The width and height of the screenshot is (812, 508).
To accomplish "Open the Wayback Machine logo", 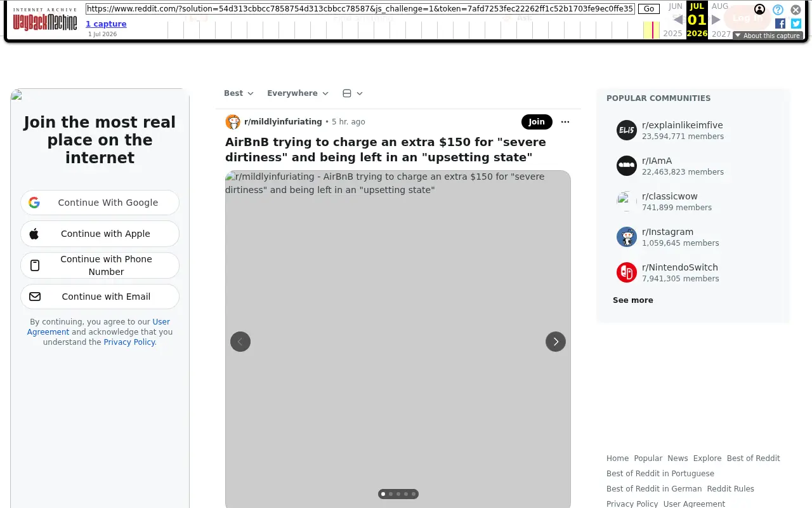I will [45, 19].
